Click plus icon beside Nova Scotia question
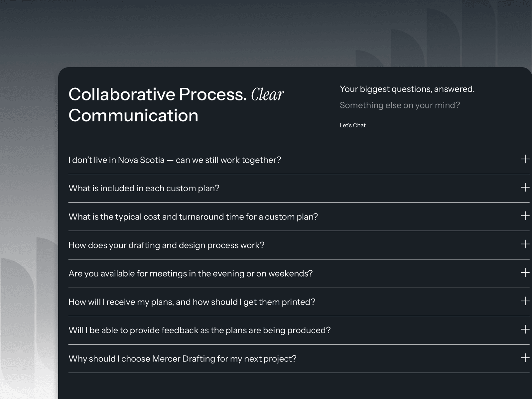 click(x=525, y=159)
